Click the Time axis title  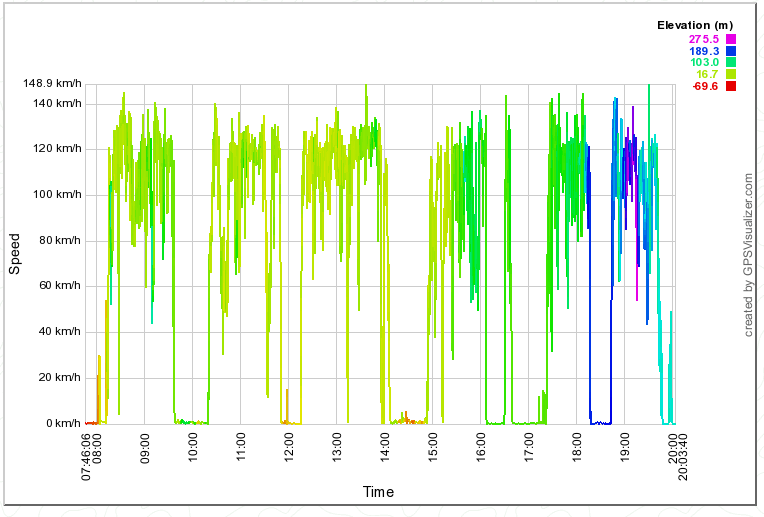(x=378, y=492)
